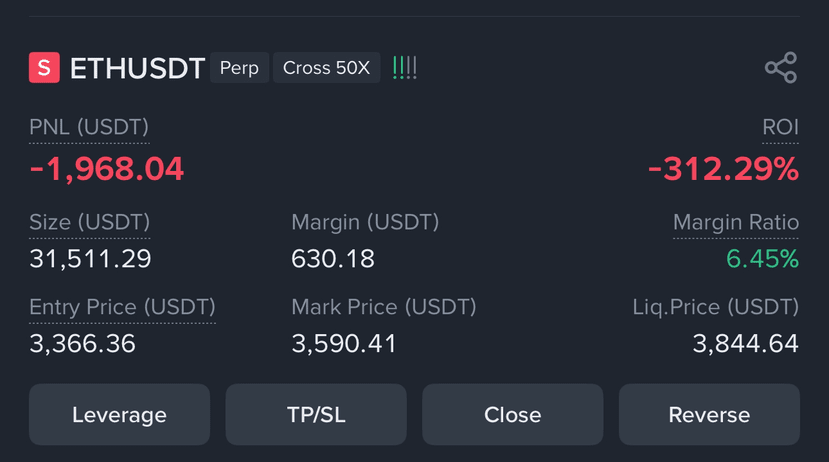
Task: Click the red S short-side badge
Action: point(44,68)
